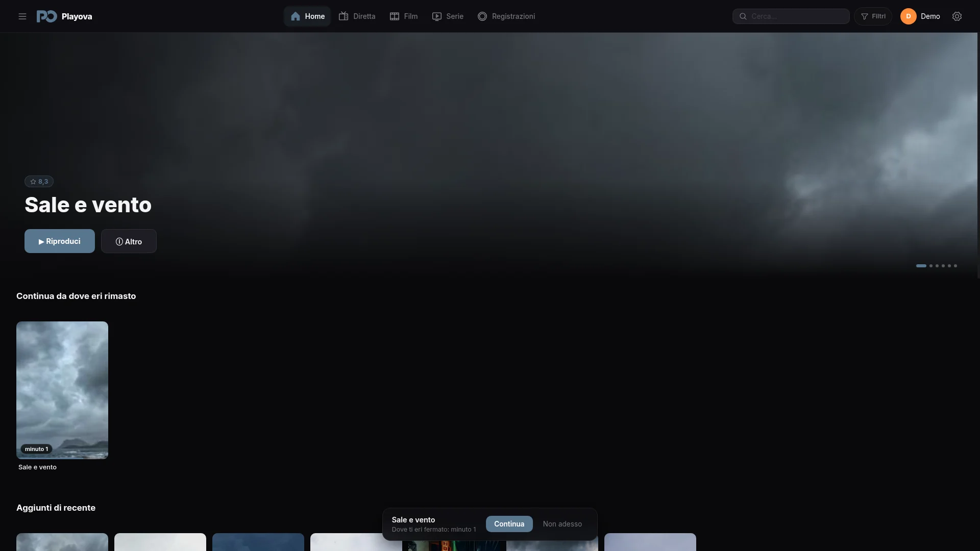Image resolution: width=980 pixels, height=551 pixels.
Task: Open the third recently added thumbnail
Action: 258,542
